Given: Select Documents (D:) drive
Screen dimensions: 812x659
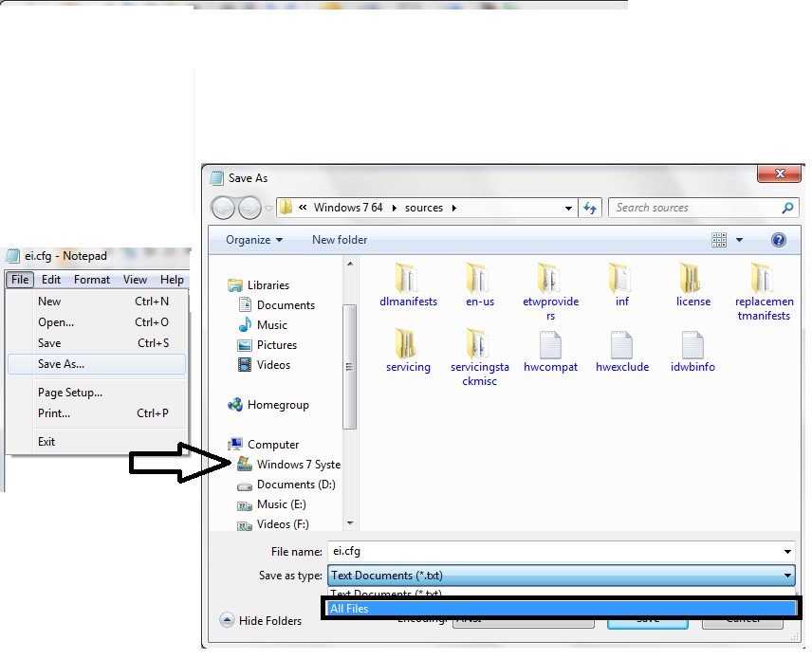Looking at the screenshot, I should [286, 485].
